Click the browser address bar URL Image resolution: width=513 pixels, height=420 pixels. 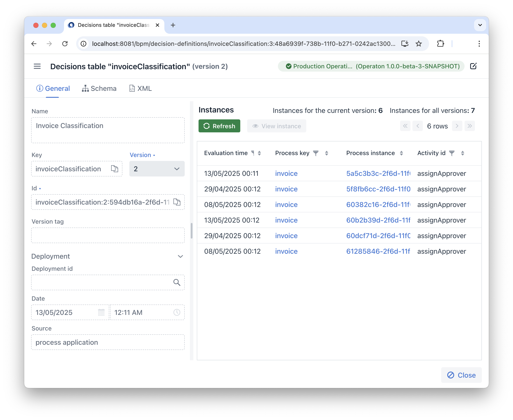pos(244,44)
